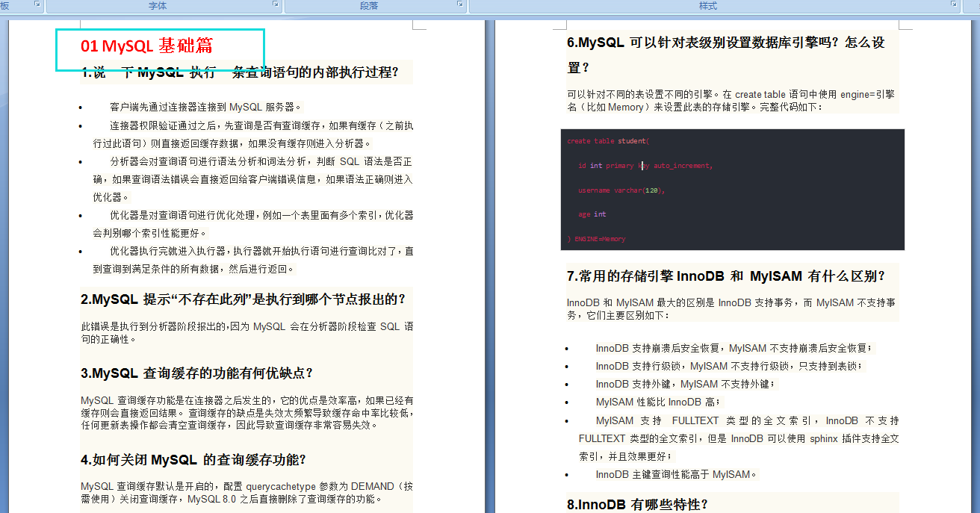Click bullet starting "MyISAM 支持 FULLTEXT 类型的全文索引"
Screen dimensions: 980x513
click(x=739, y=438)
